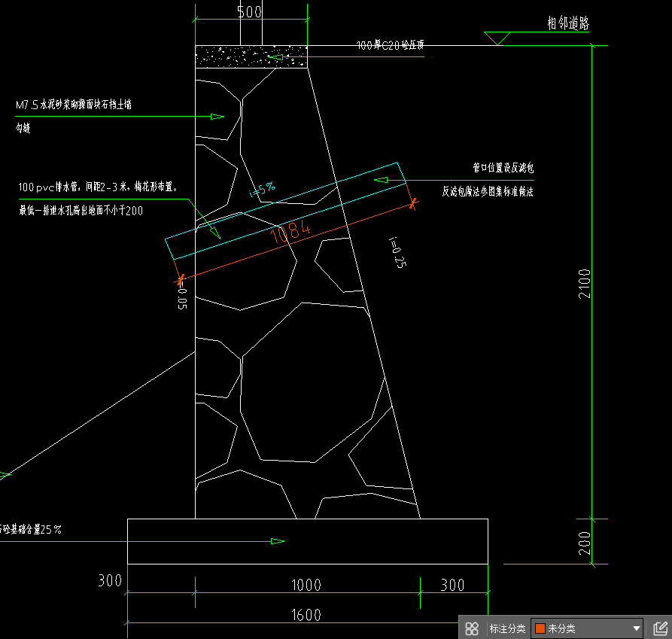The height and width of the screenshot is (639, 672).
Task: Click the 1600 foundation width dimension
Action: 305,615
